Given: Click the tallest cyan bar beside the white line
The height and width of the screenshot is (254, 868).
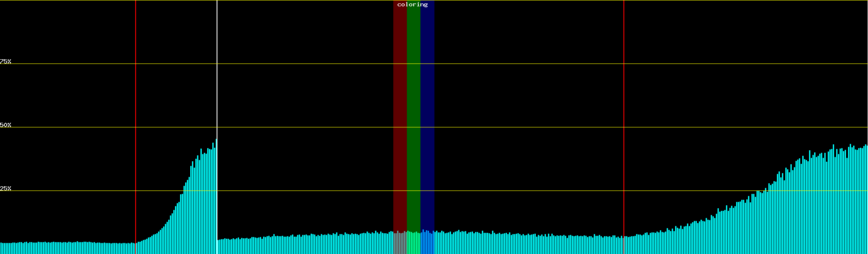Looking at the screenshot, I should [x=216, y=195].
